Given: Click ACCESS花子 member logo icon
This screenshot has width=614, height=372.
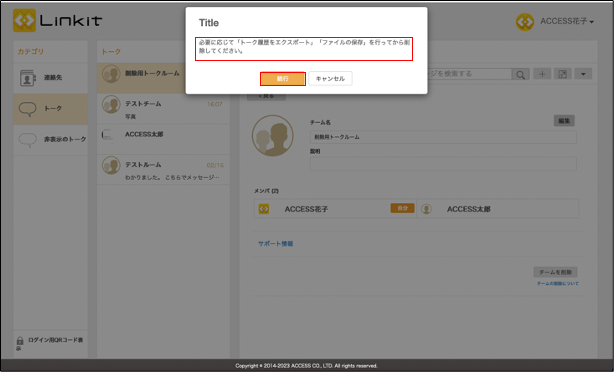Looking at the screenshot, I should click(264, 209).
